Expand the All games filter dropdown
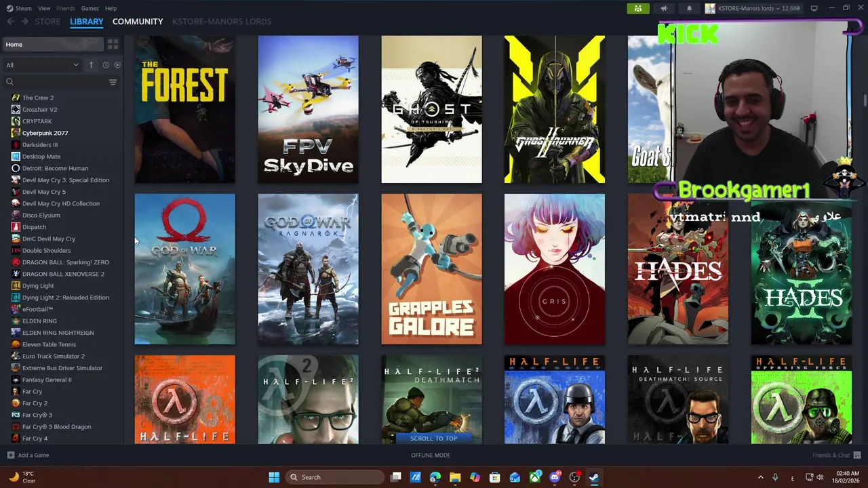The height and width of the screenshot is (488, 868). pyautogui.click(x=42, y=65)
